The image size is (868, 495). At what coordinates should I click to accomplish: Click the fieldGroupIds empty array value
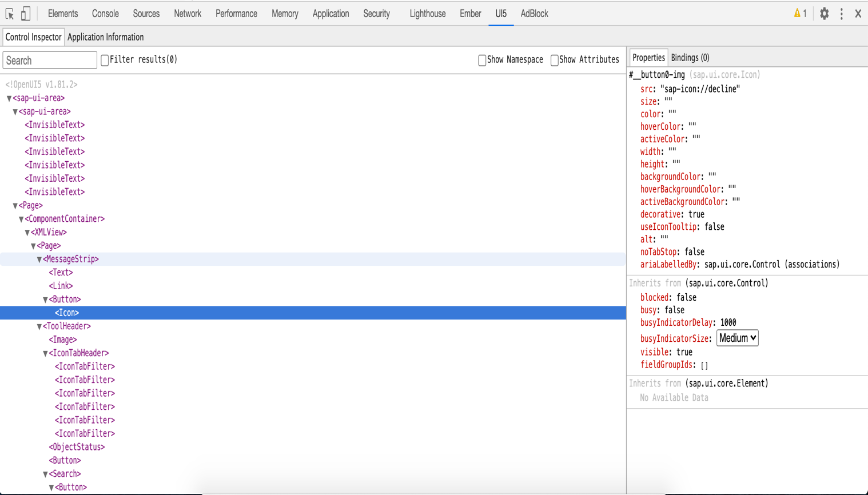(x=705, y=365)
